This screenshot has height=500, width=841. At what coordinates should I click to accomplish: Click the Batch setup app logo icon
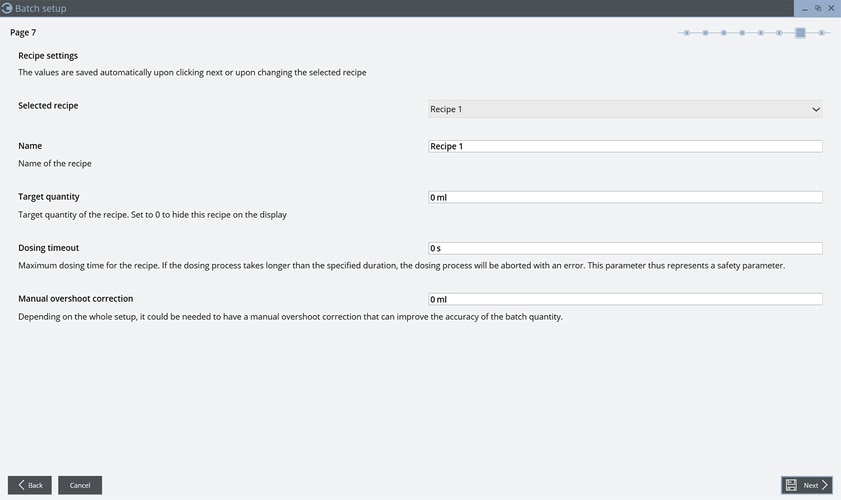point(6,8)
